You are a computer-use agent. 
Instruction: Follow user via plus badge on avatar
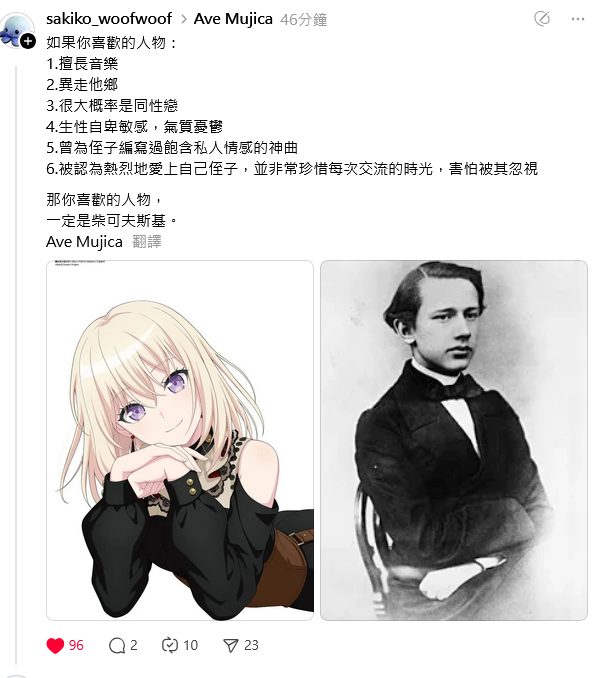pos(28,42)
